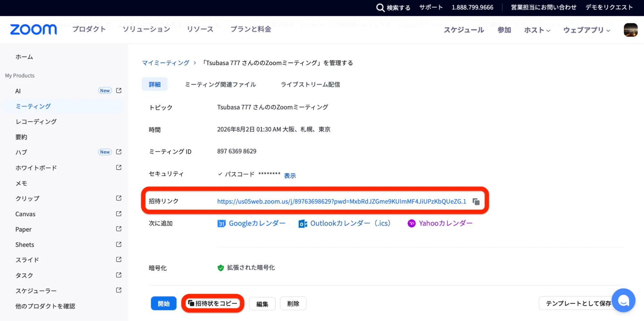Expand the ホスト dropdown
644x321 pixels.
click(x=537, y=30)
